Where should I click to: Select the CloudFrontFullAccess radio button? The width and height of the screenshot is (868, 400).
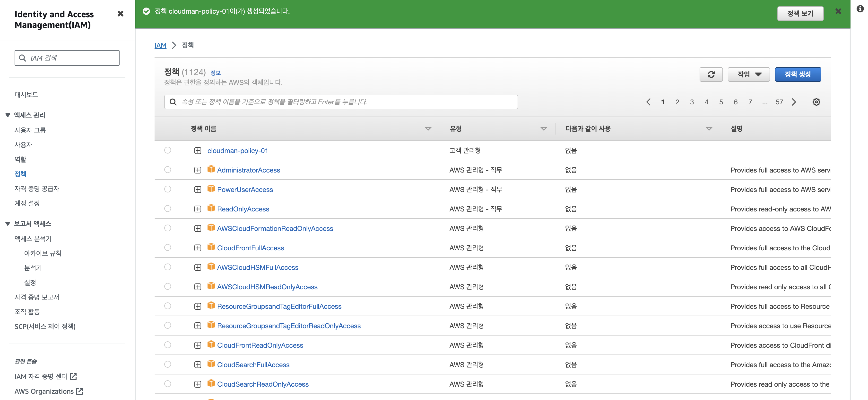(x=167, y=247)
